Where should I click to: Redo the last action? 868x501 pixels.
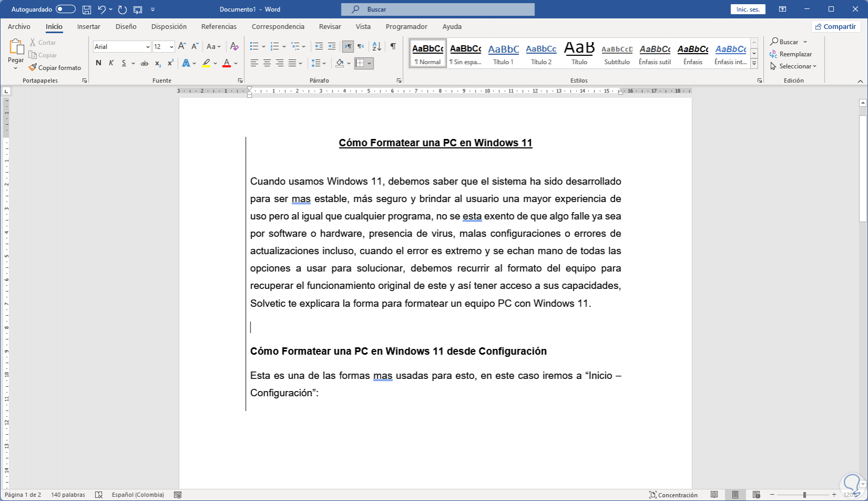123,9
